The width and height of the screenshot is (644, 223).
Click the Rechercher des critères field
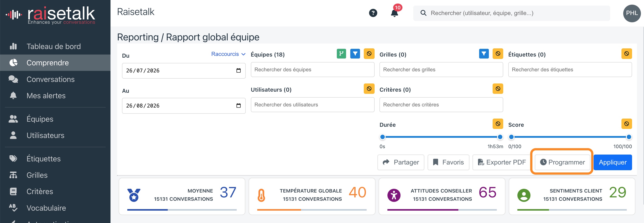(441, 105)
